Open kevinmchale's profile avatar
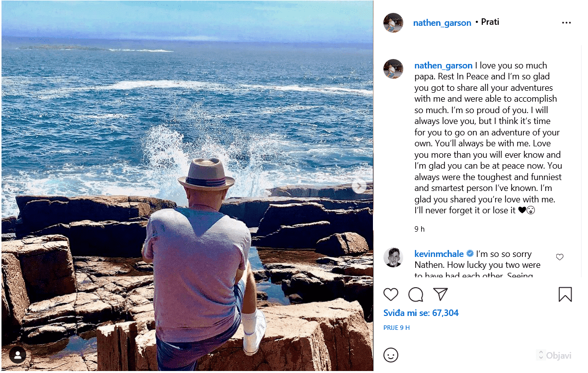This screenshot has height=373, width=588. point(393,257)
